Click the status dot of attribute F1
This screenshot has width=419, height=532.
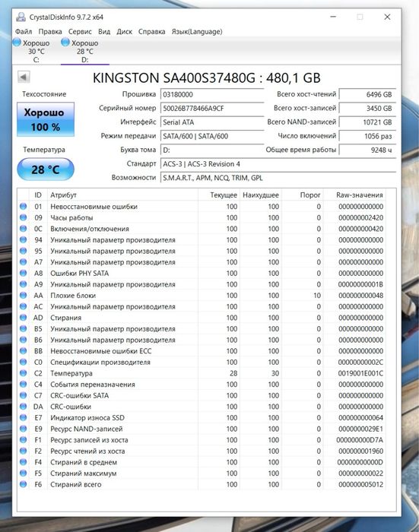[x=23, y=440]
